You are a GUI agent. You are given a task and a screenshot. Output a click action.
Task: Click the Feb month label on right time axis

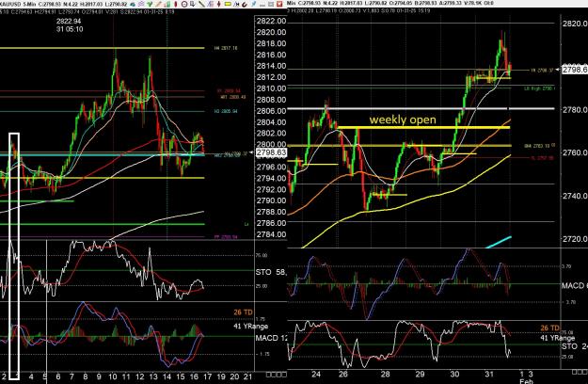(x=525, y=381)
